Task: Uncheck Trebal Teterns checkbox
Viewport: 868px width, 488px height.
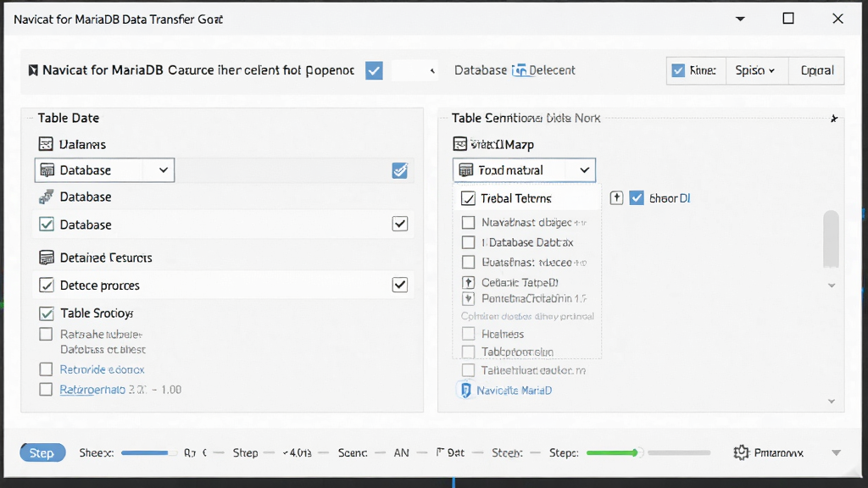Action: 468,198
